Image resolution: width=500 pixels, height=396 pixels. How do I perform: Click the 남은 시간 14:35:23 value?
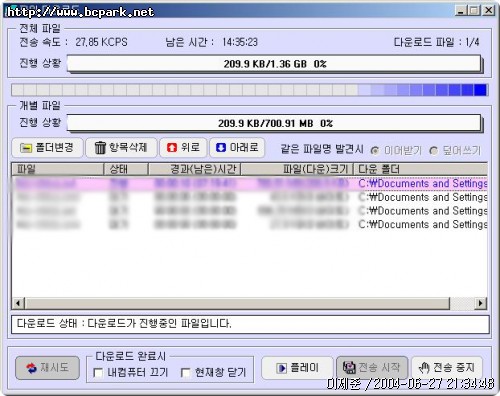[x=240, y=42]
